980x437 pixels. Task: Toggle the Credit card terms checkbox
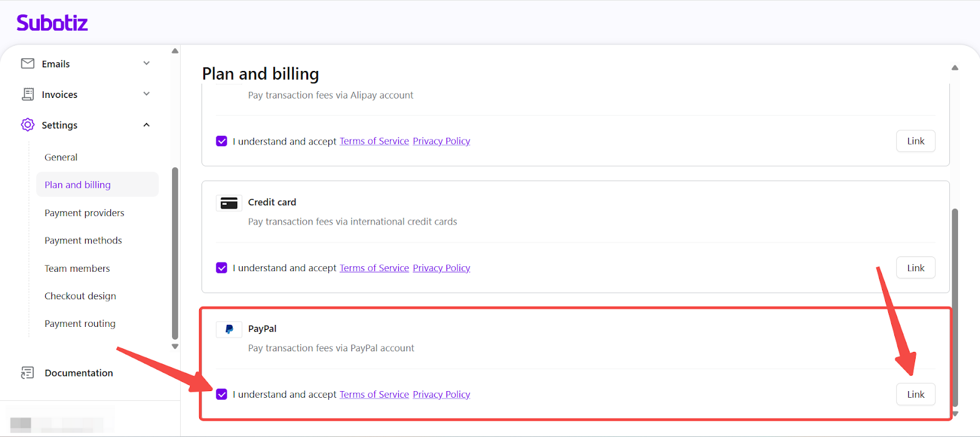222,268
